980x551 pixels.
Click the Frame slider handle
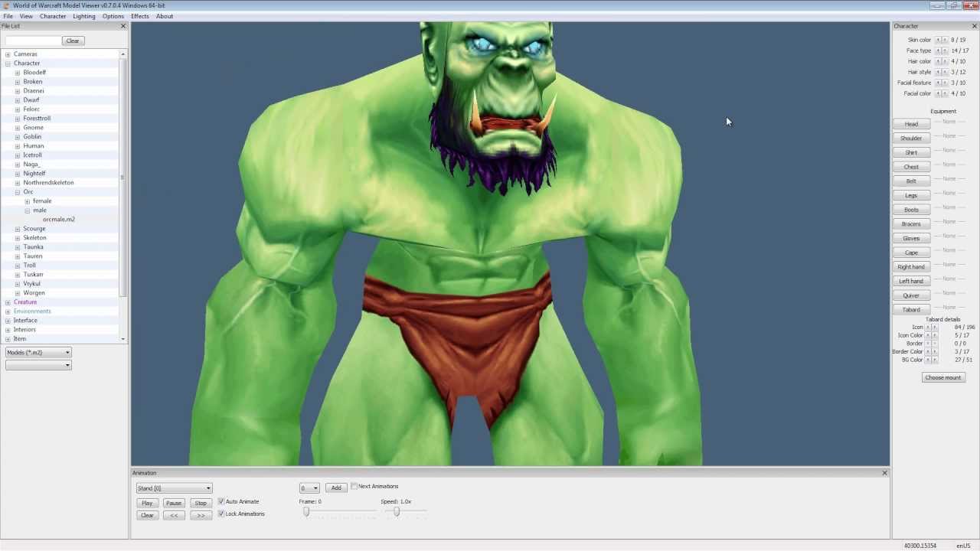(306, 512)
